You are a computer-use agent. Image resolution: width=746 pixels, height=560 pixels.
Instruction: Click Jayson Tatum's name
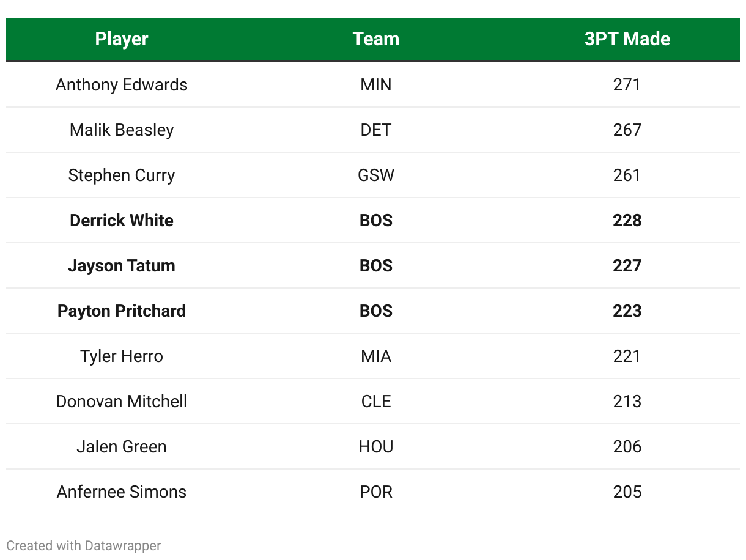coord(122,265)
